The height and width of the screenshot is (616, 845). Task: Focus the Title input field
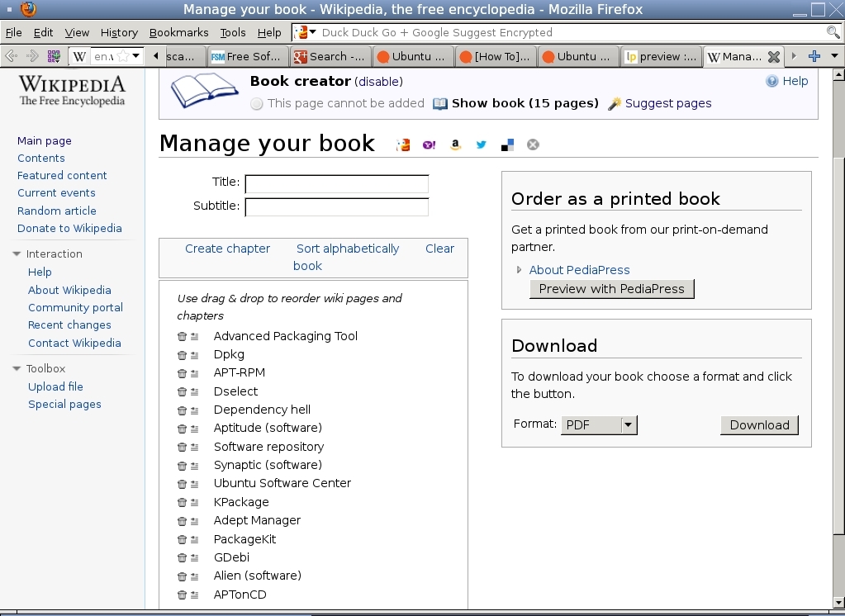[337, 184]
